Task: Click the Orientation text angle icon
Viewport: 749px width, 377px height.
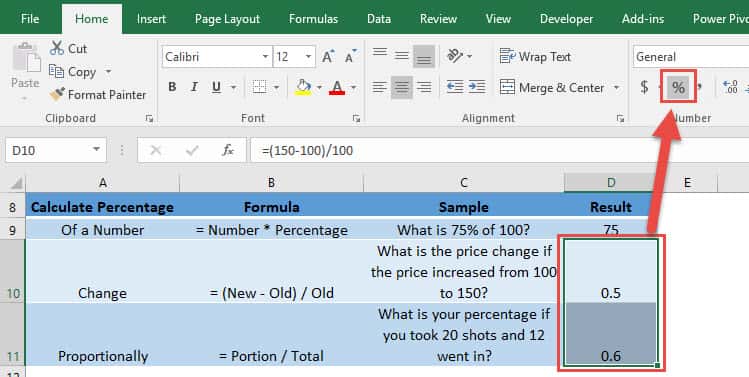Action: pos(455,56)
